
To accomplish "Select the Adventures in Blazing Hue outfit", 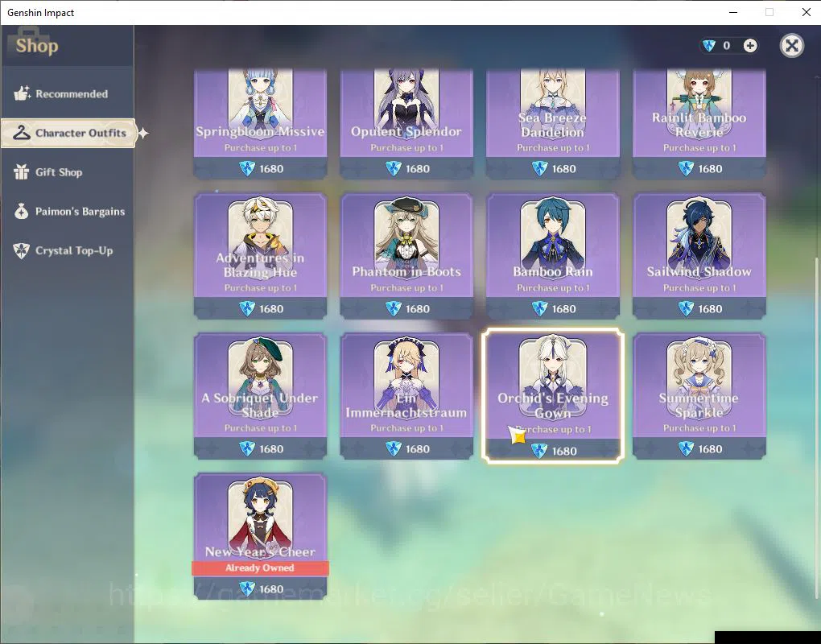I will [260, 256].
